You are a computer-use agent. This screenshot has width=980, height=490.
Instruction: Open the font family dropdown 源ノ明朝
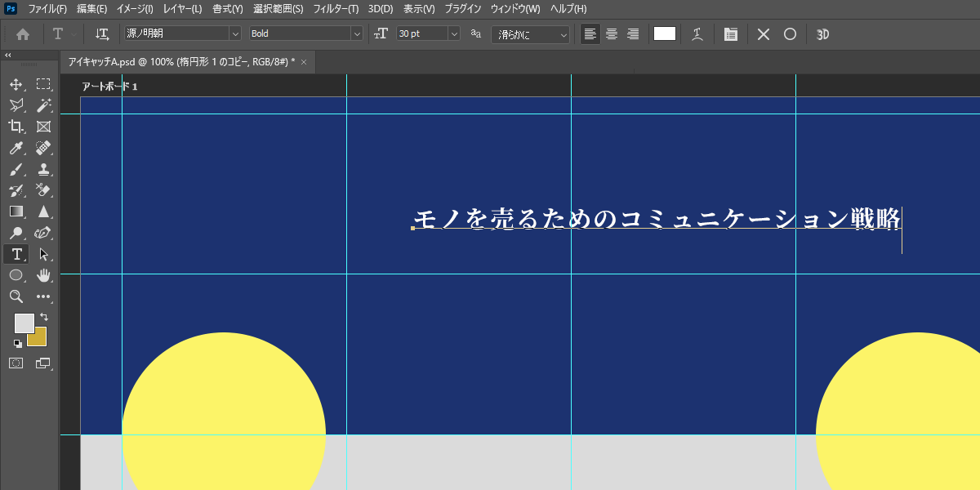click(235, 33)
